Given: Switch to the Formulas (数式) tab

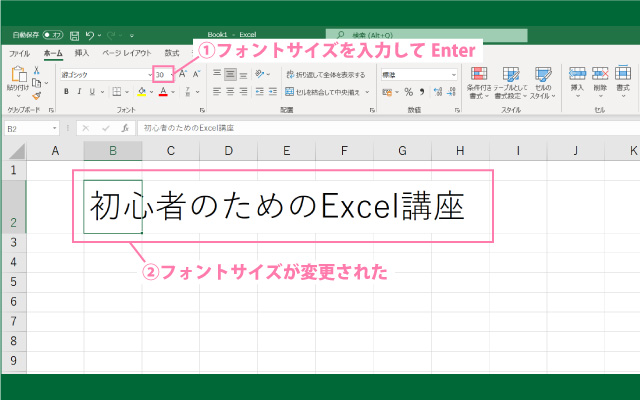Looking at the screenshot, I should coord(172,53).
